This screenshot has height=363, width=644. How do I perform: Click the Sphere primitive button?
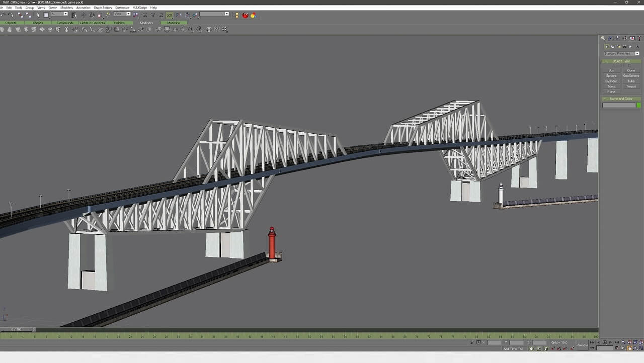click(611, 76)
